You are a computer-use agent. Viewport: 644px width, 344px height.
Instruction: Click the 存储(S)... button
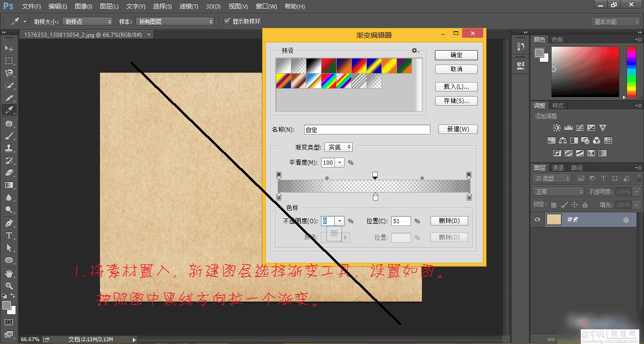point(456,101)
